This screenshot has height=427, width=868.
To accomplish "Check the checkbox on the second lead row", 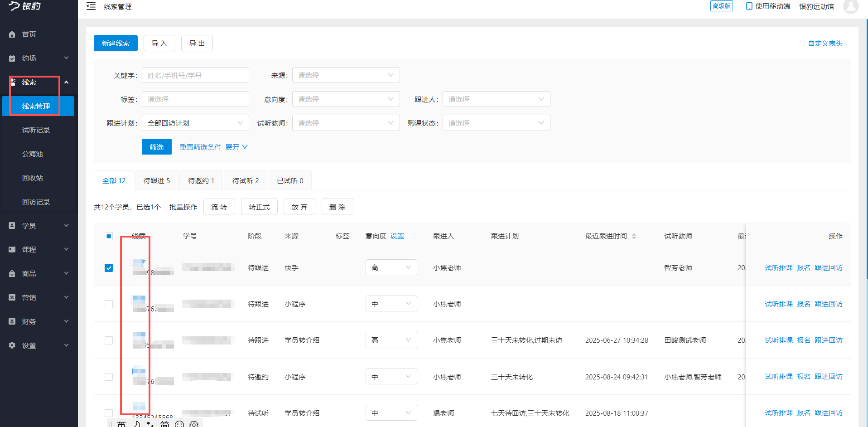I will click(108, 304).
